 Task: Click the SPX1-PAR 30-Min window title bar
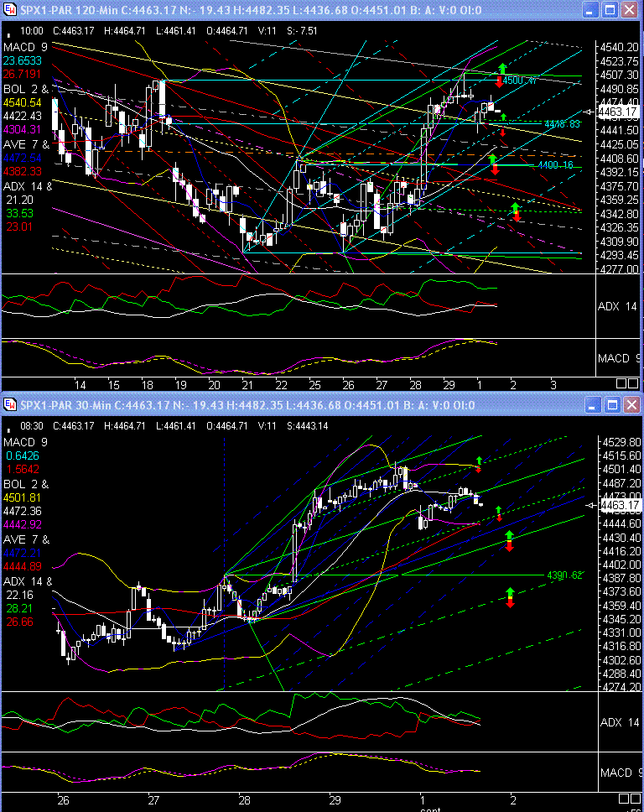(x=293, y=405)
